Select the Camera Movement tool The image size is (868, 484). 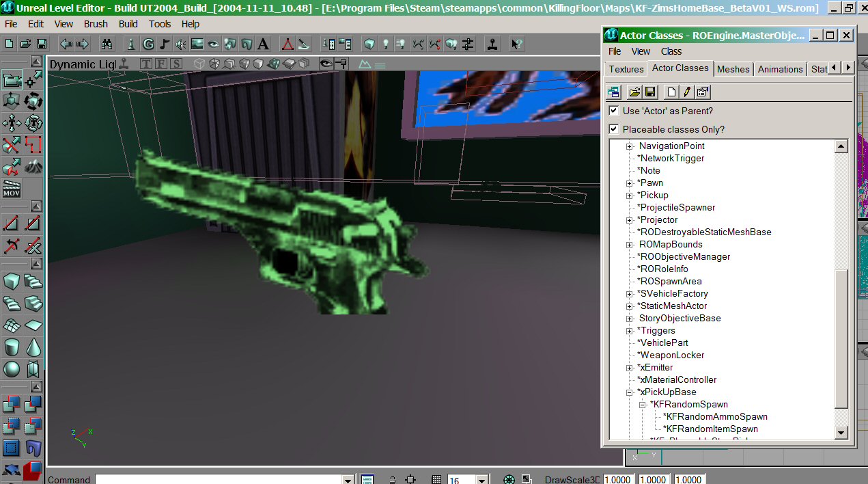pyautogui.click(x=12, y=81)
